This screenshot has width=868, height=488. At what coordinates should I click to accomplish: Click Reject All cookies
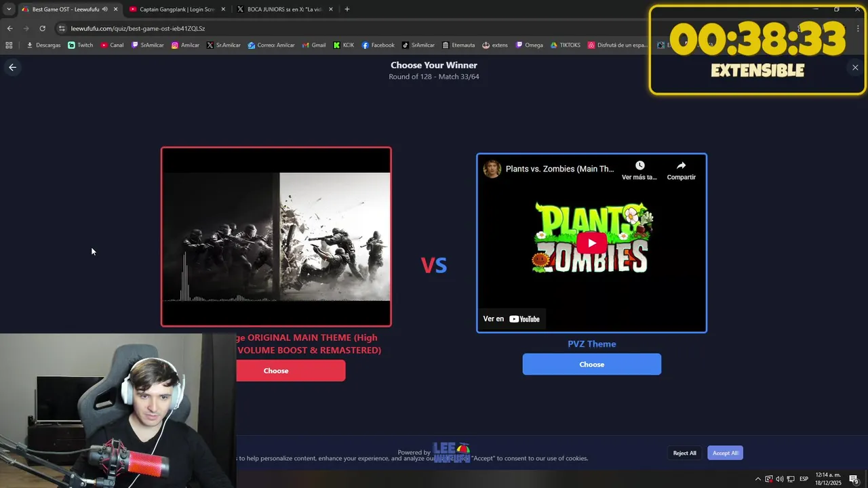(x=684, y=453)
